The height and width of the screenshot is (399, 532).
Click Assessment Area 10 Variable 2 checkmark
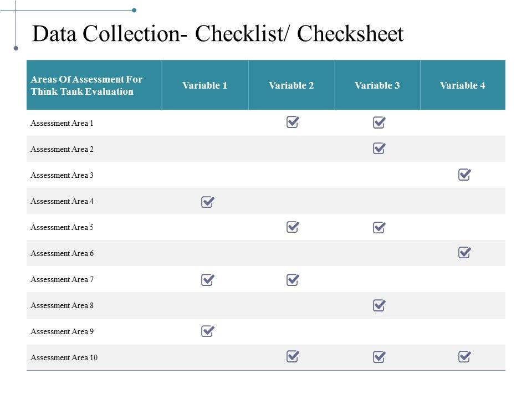tap(293, 357)
